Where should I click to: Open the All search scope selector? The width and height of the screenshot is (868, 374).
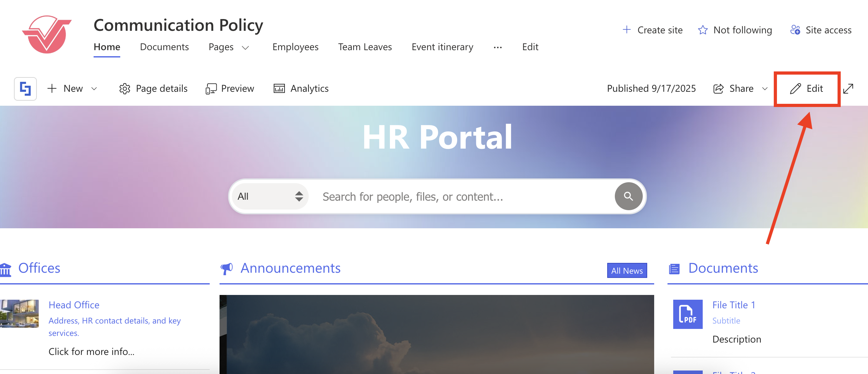pos(270,196)
